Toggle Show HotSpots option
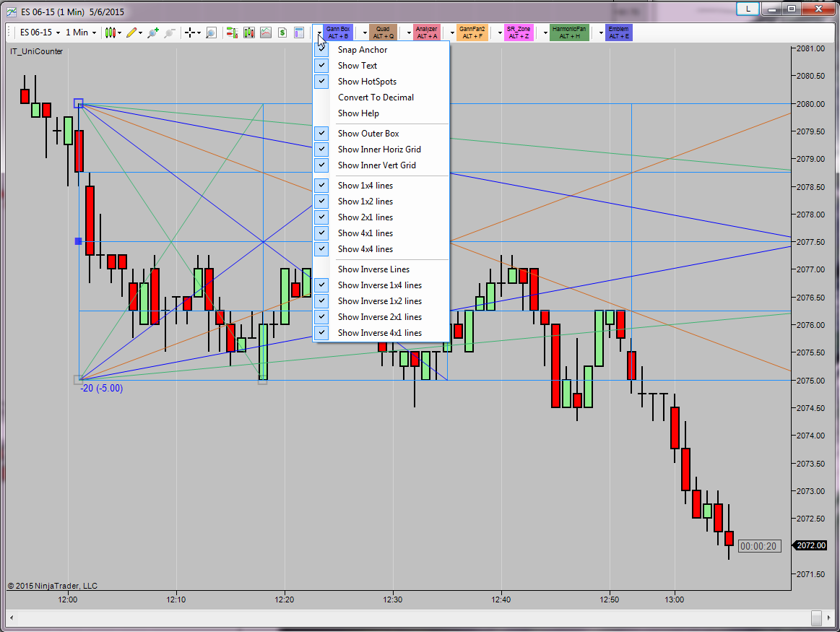Screen dimensions: 840x632 coord(381,82)
